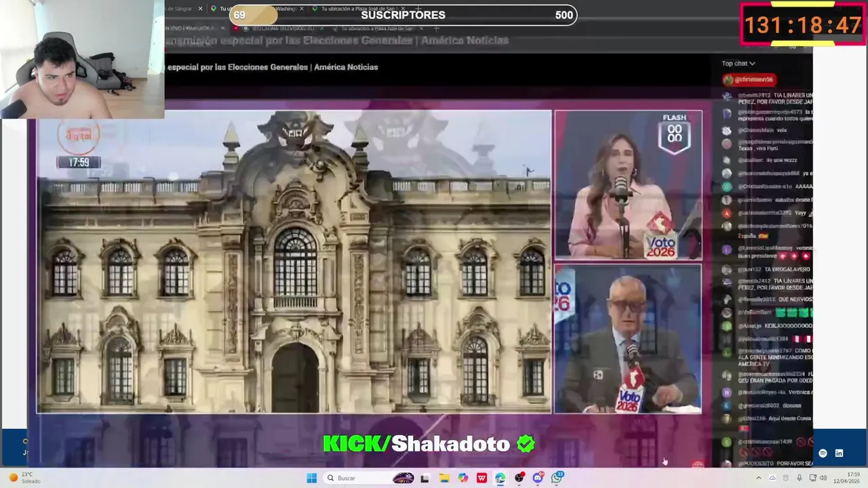
Task: Click the OneDrive cloud tray icon
Action: 772,478
